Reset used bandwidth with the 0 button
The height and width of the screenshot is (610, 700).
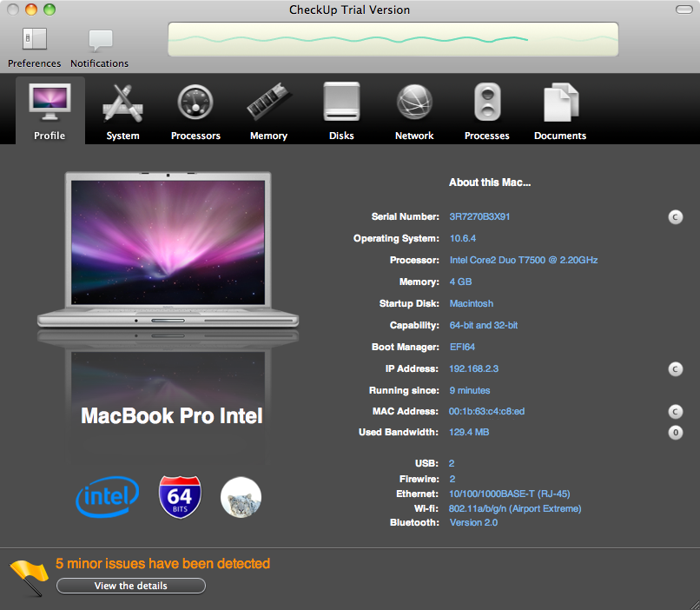[676, 433]
